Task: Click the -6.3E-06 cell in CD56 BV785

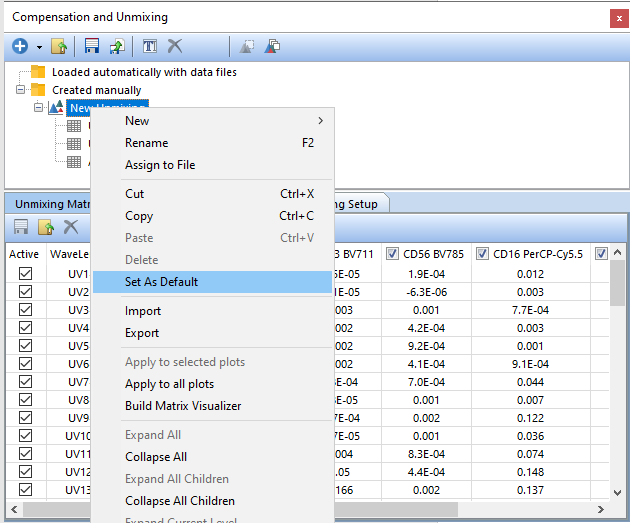Action: coord(426,292)
